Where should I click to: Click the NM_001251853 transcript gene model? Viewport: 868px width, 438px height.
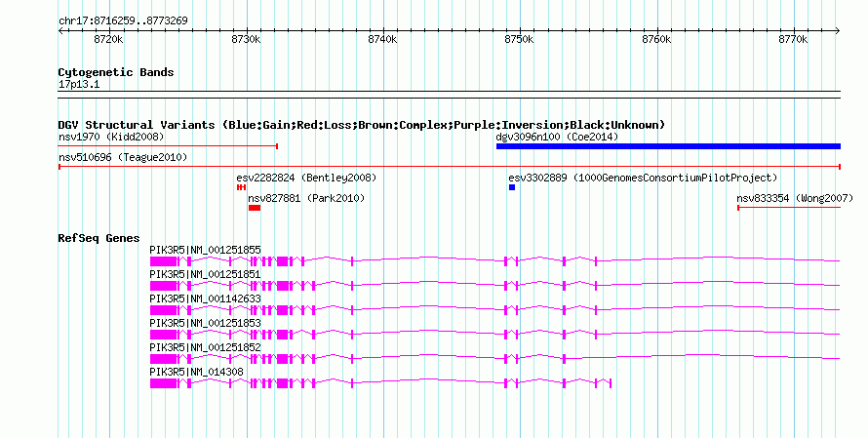tap(494, 335)
